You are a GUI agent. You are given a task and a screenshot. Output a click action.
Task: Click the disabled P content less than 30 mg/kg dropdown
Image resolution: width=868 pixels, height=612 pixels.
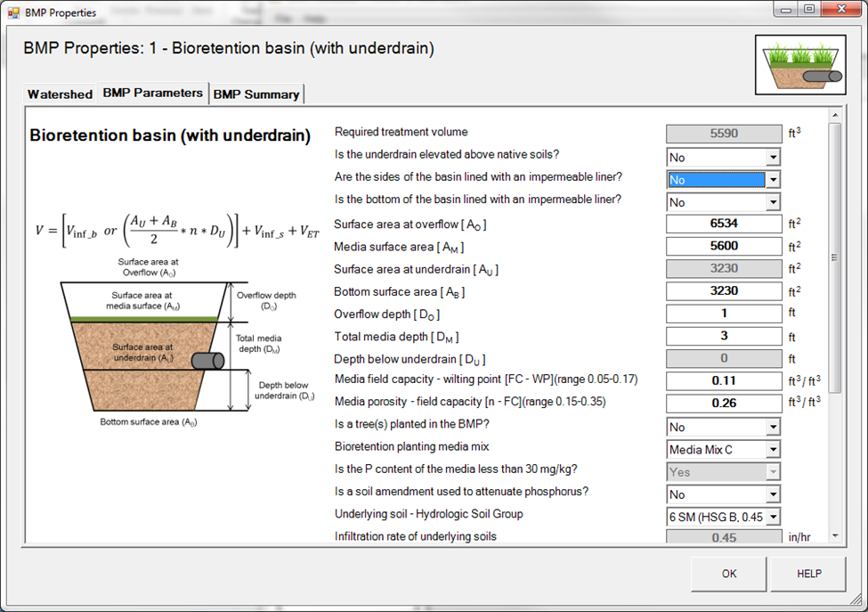click(x=724, y=472)
